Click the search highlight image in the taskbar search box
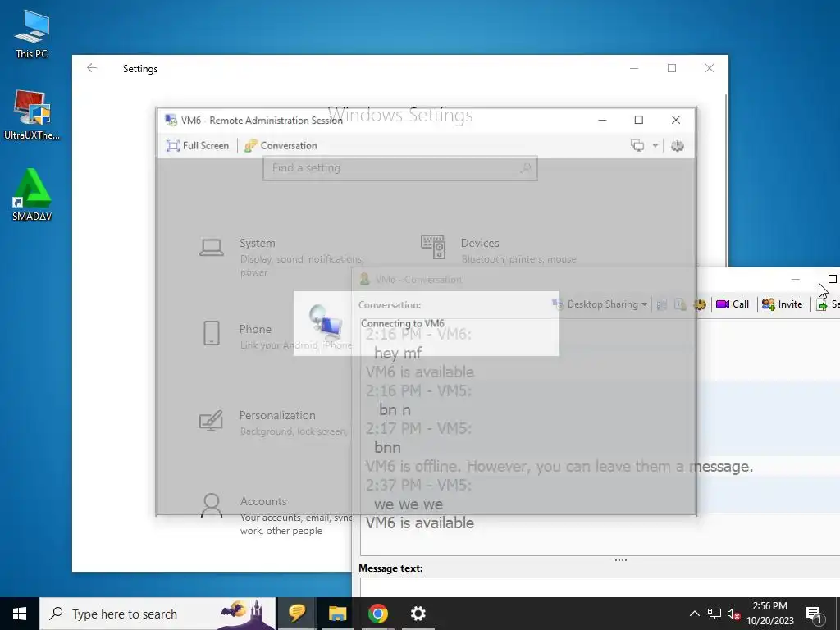840x630 pixels. (246, 614)
